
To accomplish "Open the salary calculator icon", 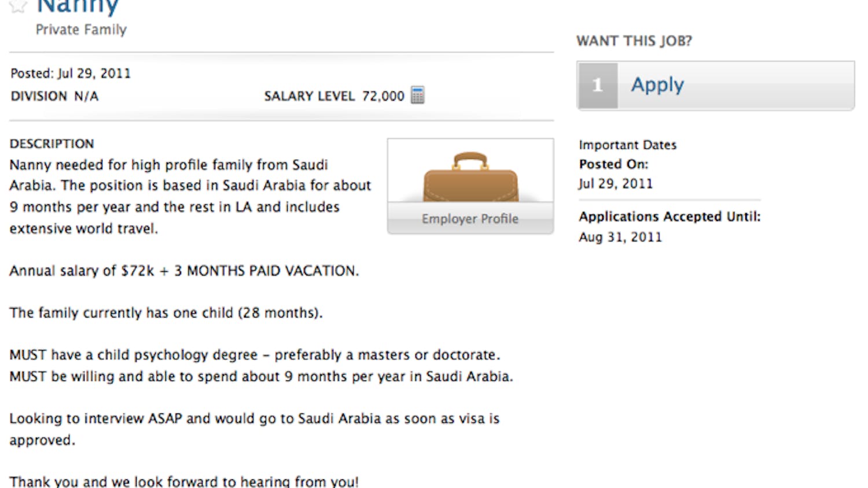I will click(x=417, y=95).
